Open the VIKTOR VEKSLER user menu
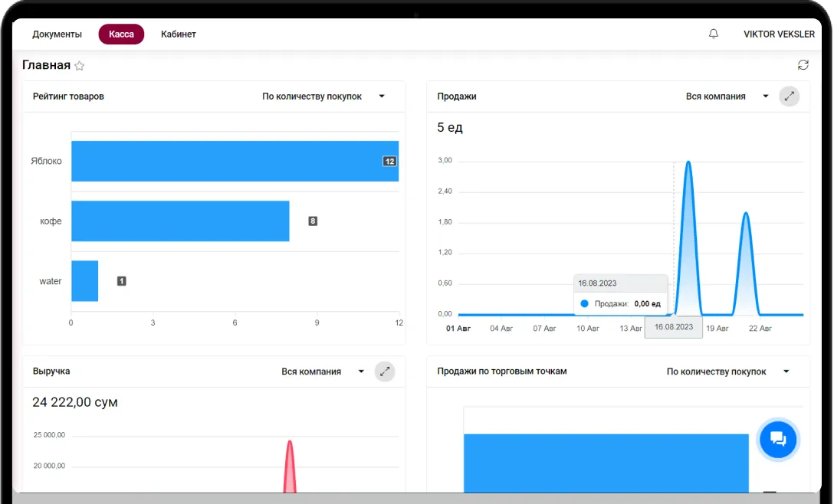The height and width of the screenshot is (504, 834). click(778, 34)
